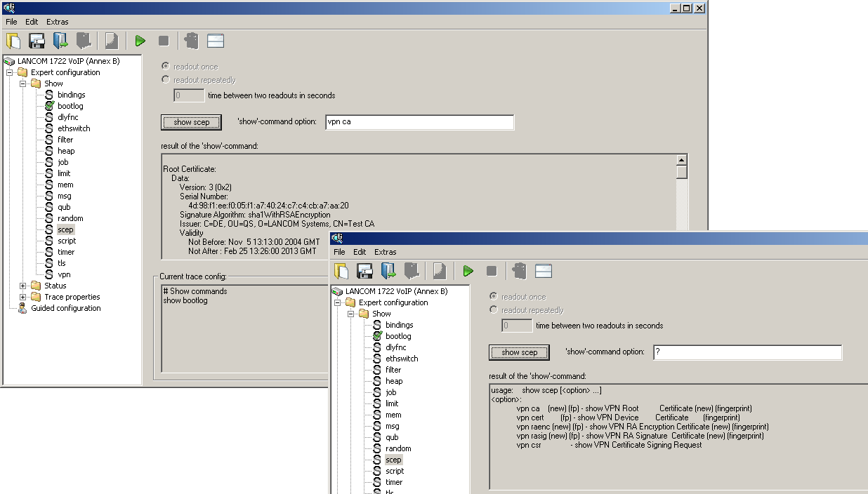
Task: Click the scrollbar up arrow of the certificate result box
Action: [681, 159]
